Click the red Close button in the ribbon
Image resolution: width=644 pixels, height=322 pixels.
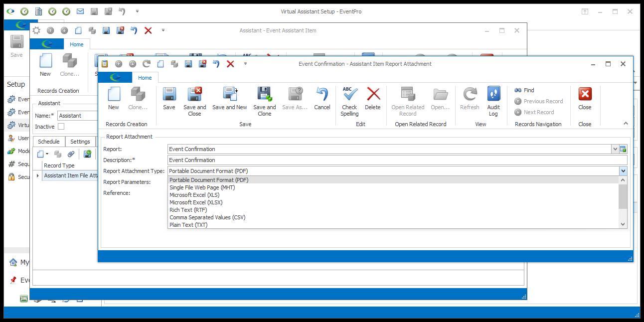coord(585,98)
